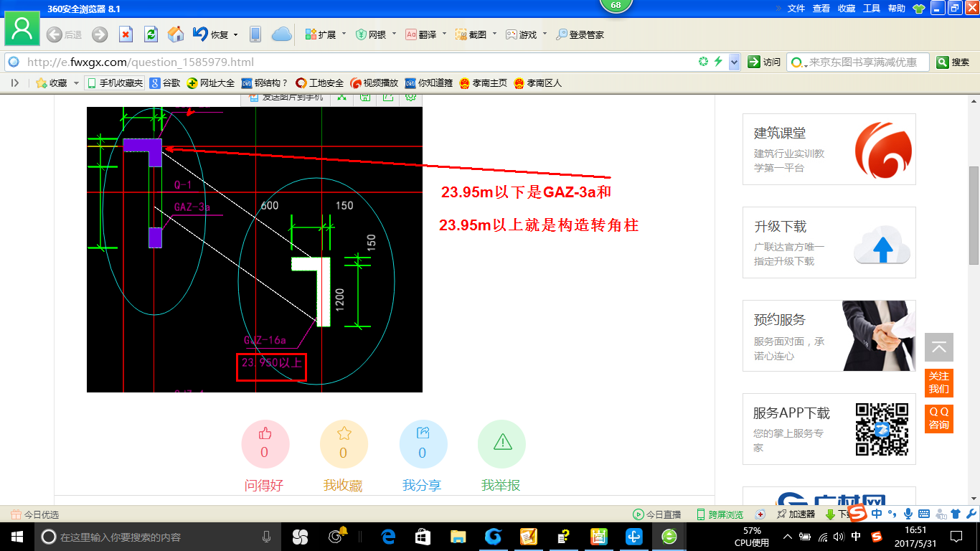Open the 你知道箍 bookmark
This screenshot has height=551, width=980.
[429, 83]
